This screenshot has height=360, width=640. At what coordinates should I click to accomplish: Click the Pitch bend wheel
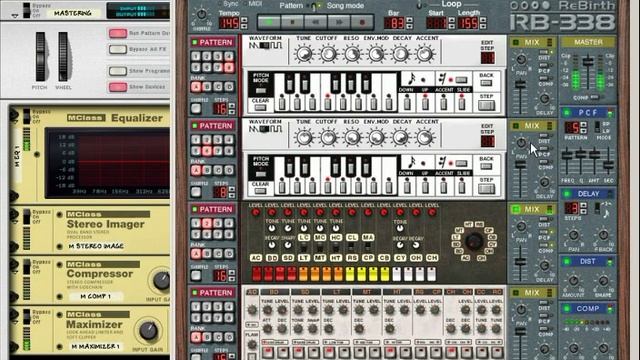point(40,57)
